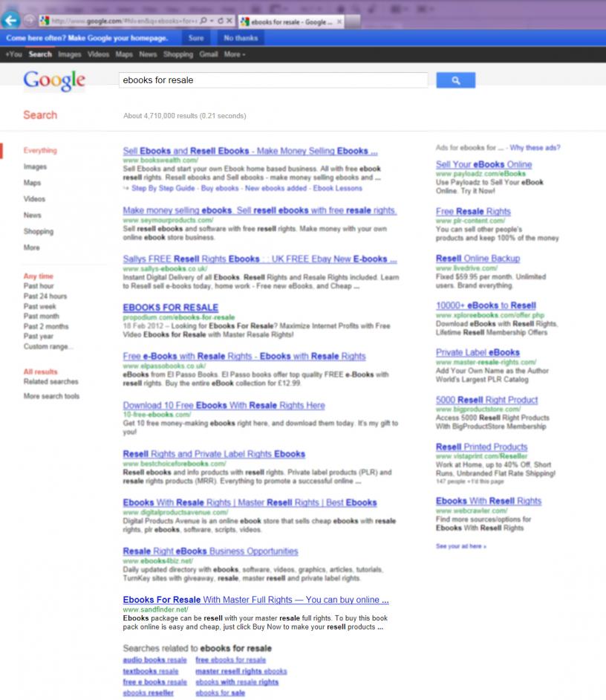The width and height of the screenshot is (606, 700).
Task: Click 'Sure' to make Google your homepage
Action: coord(196,38)
